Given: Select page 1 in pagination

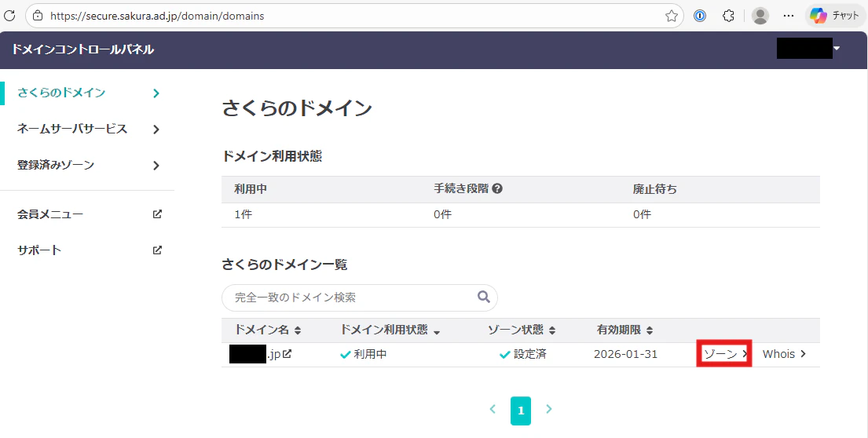Looking at the screenshot, I should (520, 411).
